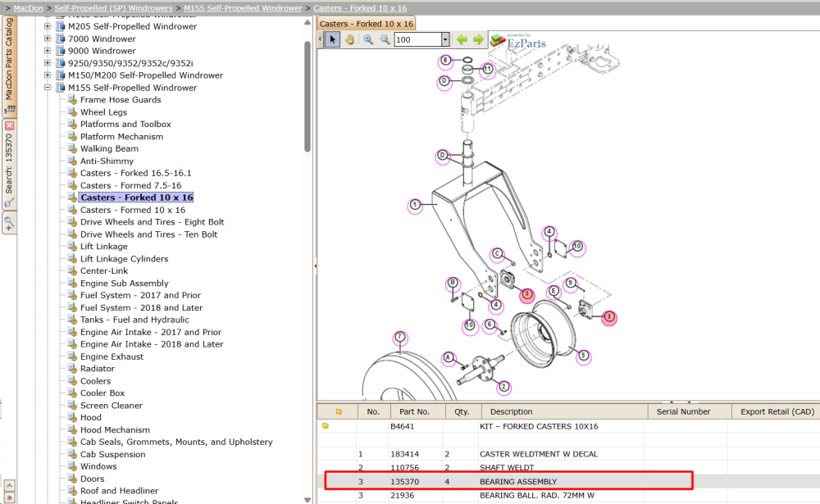Go to the previous page arrow
Viewport: 820px width, 504px height.
(462, 39)
